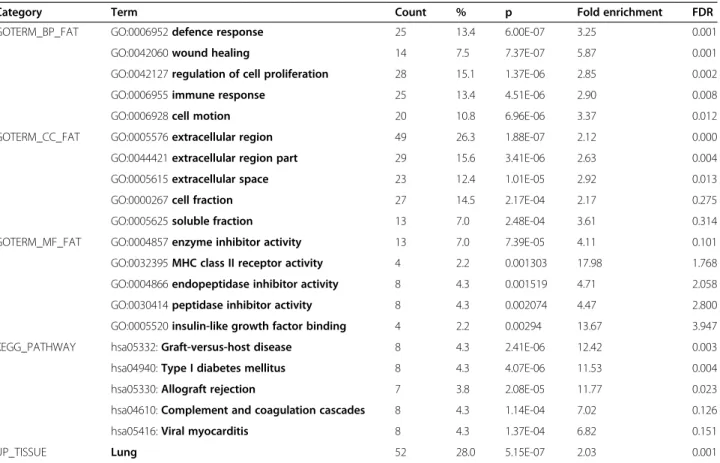The height and width of the screenshot is (463, 720).
Task: Click FDR value '0.275' for cell fraction
Action: pos(705,200)
